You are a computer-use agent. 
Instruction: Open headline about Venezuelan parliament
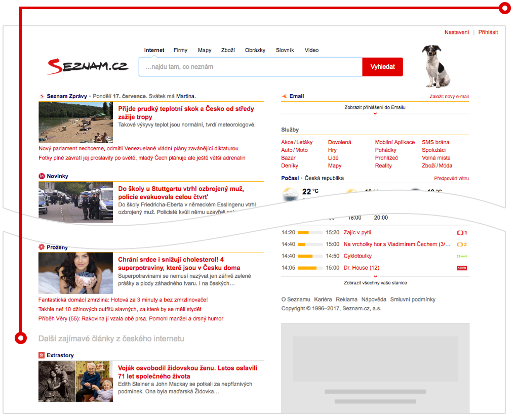pos(139,149)
